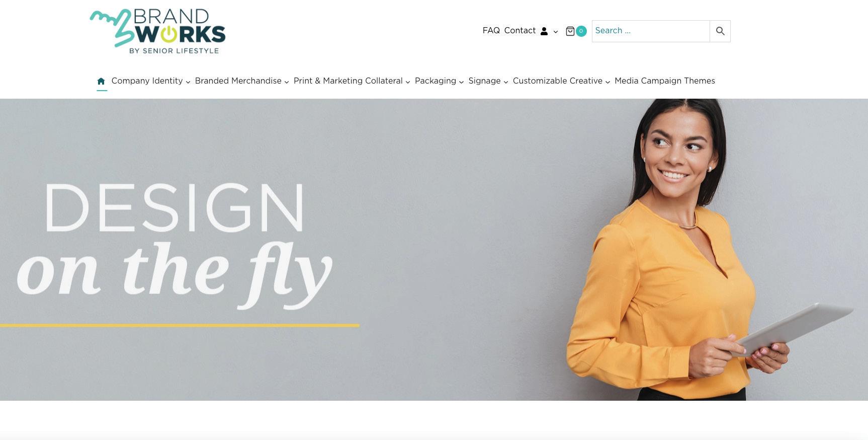Viewport: 868px width, 440px height.
Task: Expand the Branded Merchandise chevron
Action: (x=287, y=82)
